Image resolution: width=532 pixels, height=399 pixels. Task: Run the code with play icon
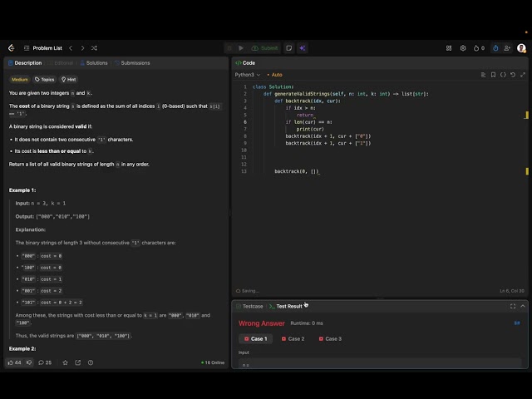pyautogui.click(x=241, y=48)
